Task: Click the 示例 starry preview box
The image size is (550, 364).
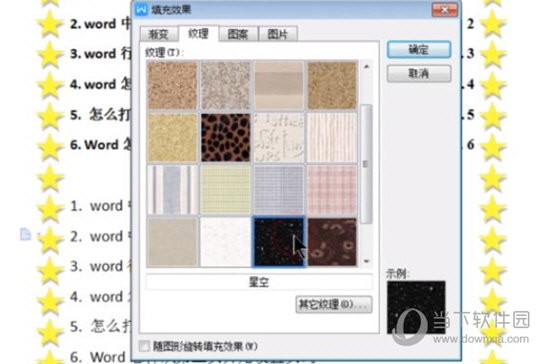Action: (416, 307)
